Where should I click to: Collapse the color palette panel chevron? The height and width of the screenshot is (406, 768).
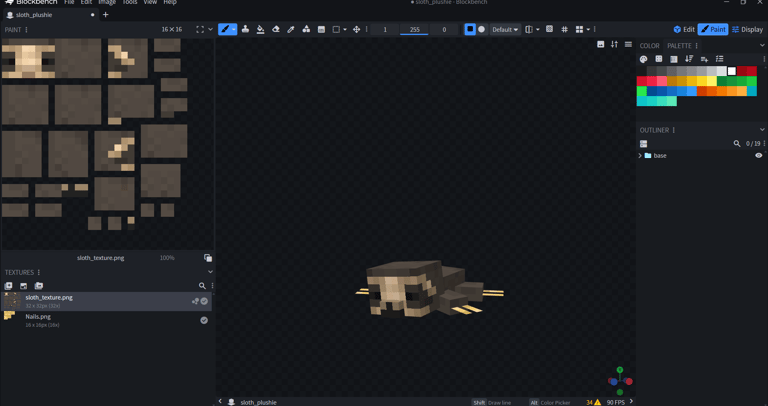tap(762, 46)
